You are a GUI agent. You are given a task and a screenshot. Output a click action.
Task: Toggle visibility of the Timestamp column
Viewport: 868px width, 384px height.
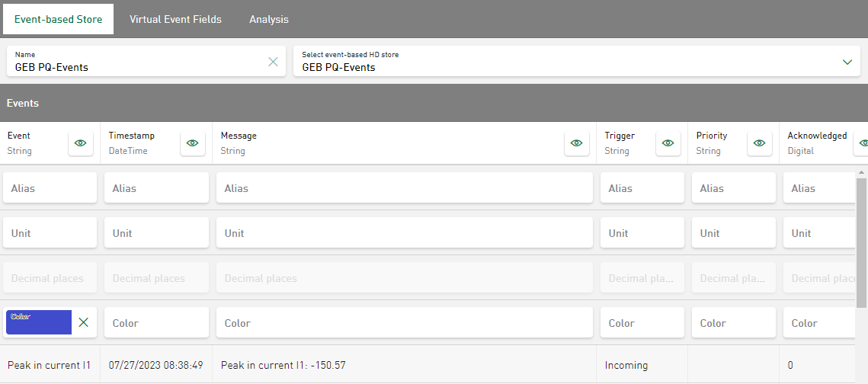(192, 142)
